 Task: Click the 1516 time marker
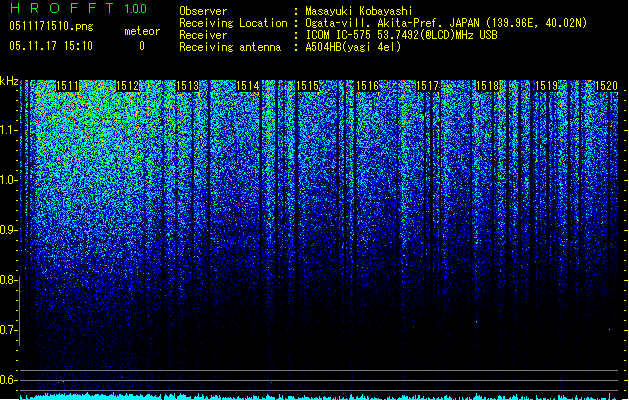click(367, 86)
